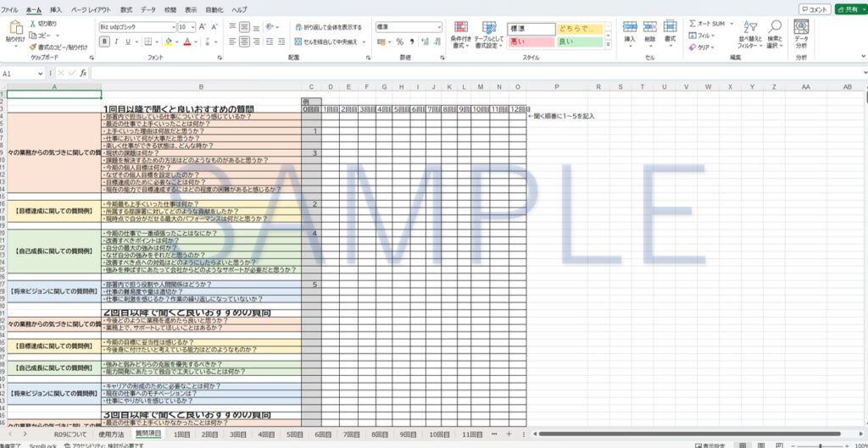Click the Align Left icon
The height and width of the screenshot is (448, 868).
pos(232,41)
